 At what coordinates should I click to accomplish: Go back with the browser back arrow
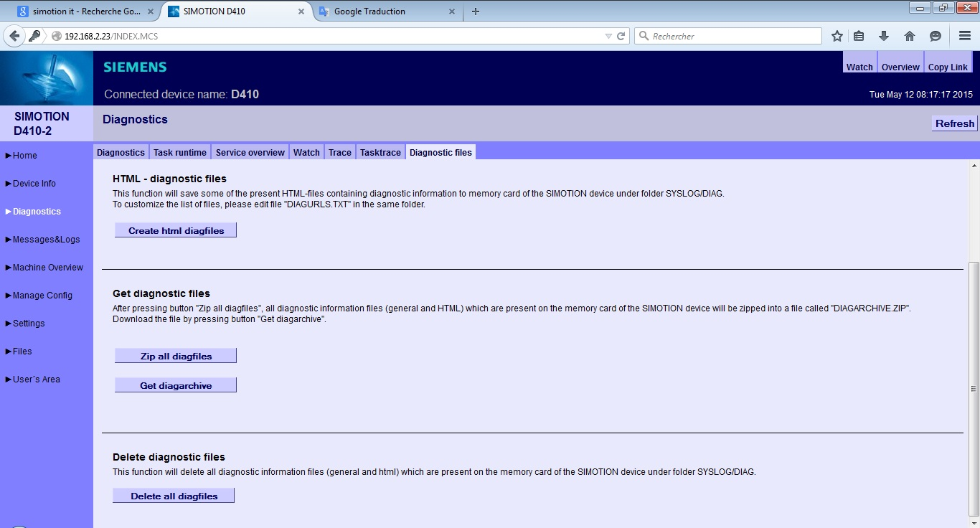pyautogui.click(x=14, y=36)
